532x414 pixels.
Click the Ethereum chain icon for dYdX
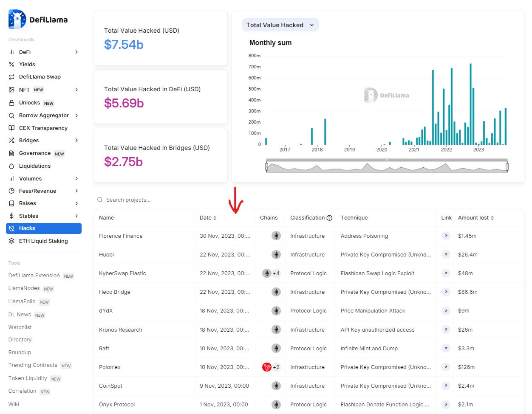276,311
